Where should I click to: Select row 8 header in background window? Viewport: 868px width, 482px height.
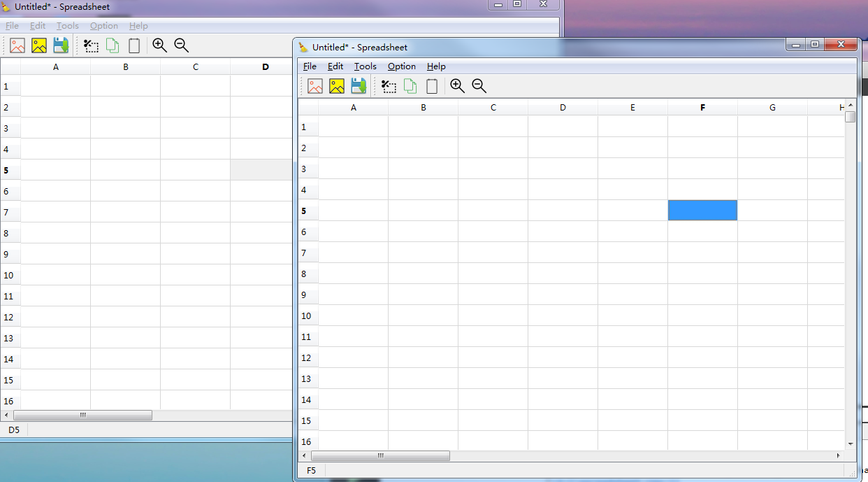(x=10, y=233)
